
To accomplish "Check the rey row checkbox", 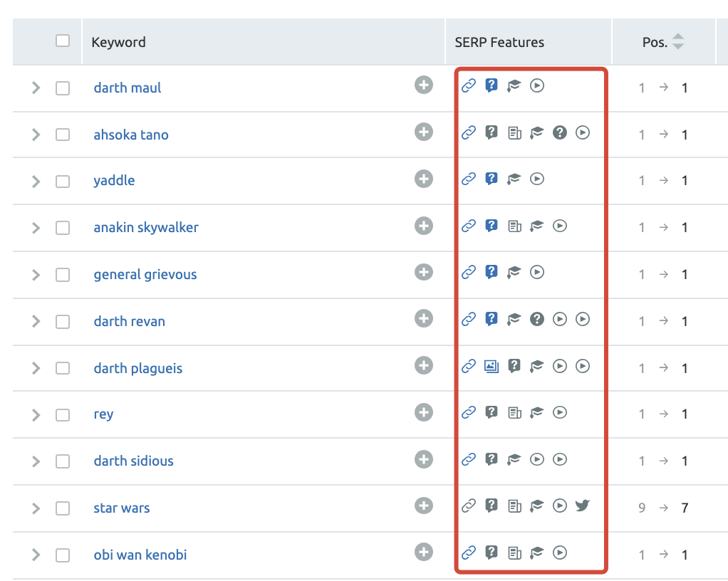I will [x=63, y=415].
